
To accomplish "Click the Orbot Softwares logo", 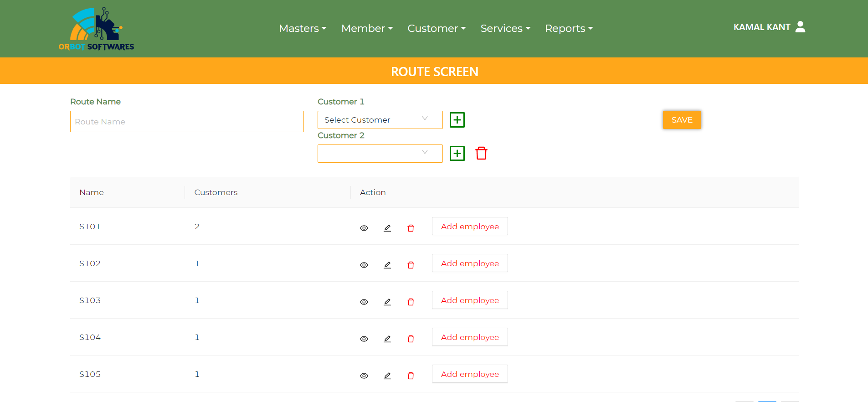I will coord(96,29).
